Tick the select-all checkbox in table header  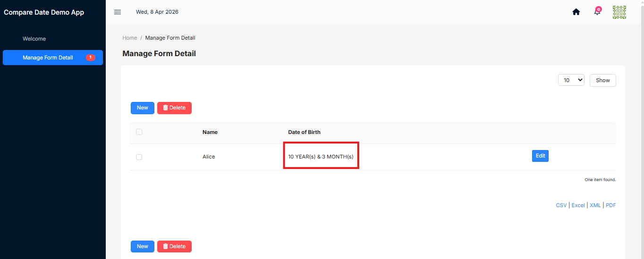(x=139, y=132)
